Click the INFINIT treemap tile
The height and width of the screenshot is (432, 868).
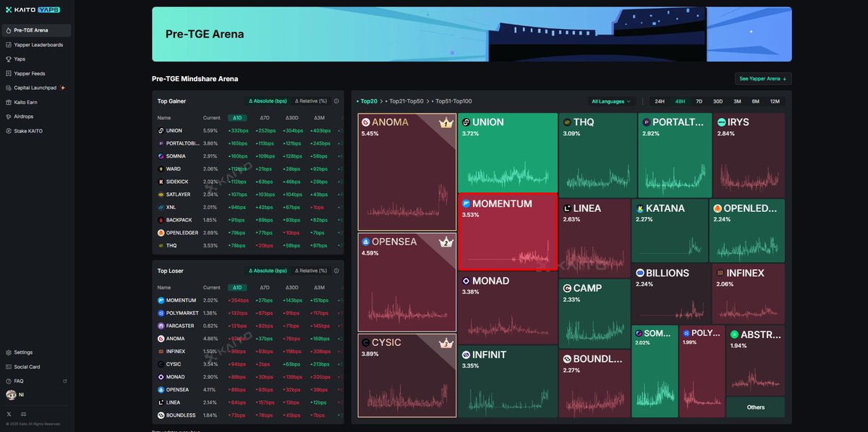pos(507,382)
